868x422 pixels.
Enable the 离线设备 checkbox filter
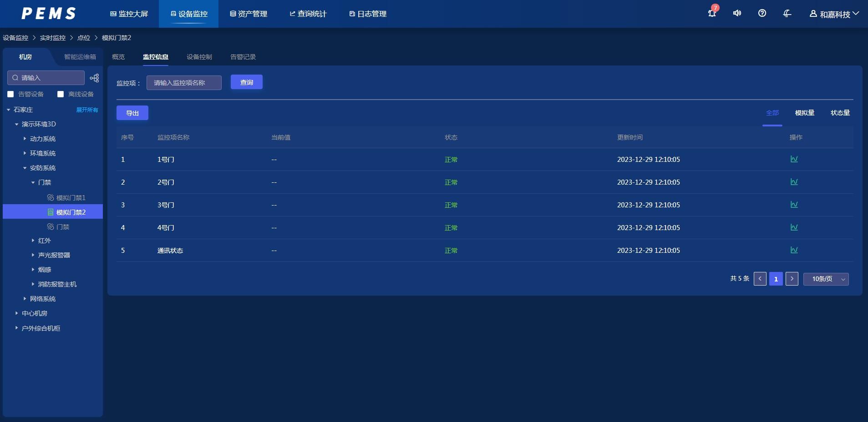[x=61, y=94]
